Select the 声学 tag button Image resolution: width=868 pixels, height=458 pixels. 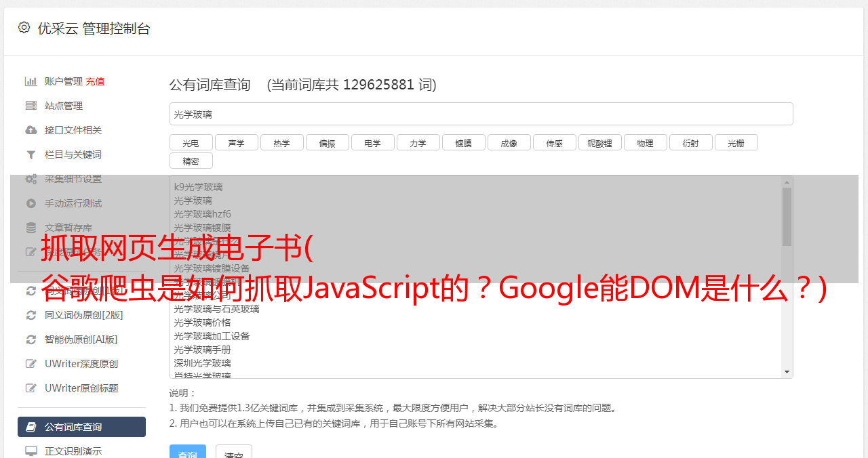(236, 143)
